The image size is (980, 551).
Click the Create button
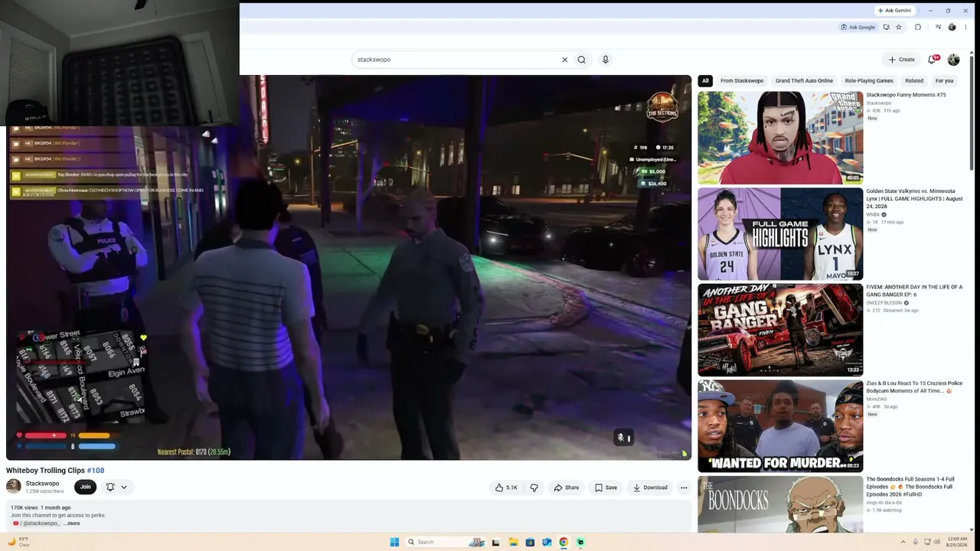[x=901, y=60]
